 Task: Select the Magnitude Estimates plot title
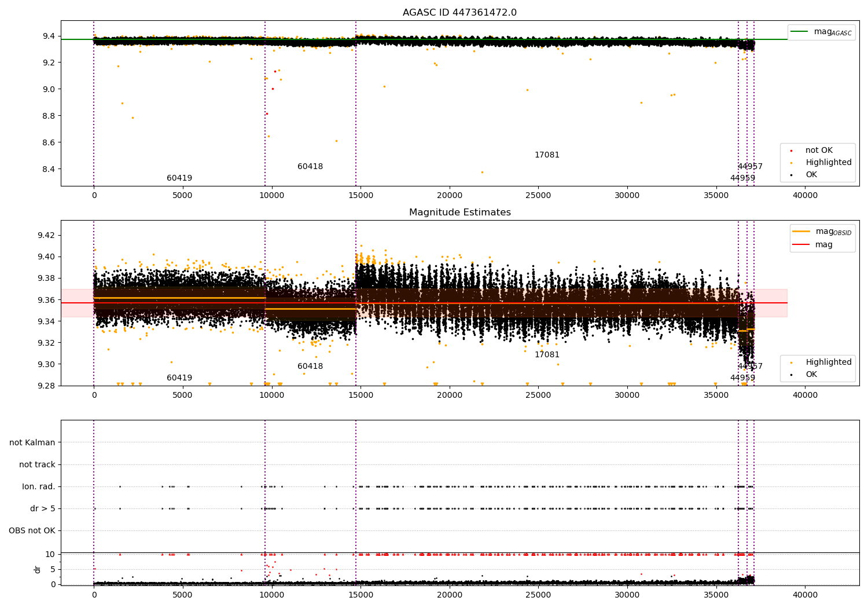click(459, 213)
